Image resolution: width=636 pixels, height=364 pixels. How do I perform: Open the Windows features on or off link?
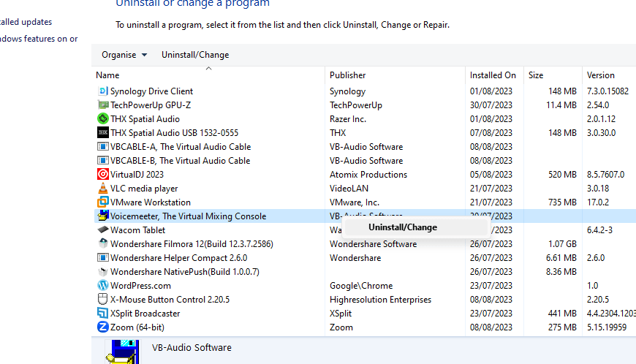(39, 39)
